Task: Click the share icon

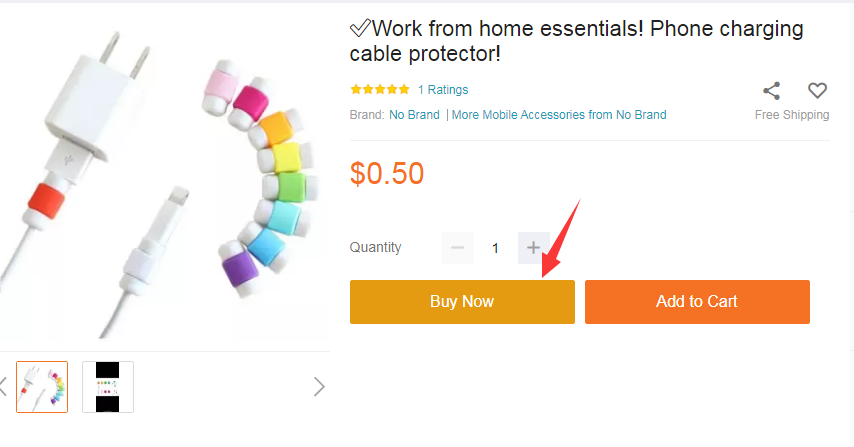Action: pos(771,91)
